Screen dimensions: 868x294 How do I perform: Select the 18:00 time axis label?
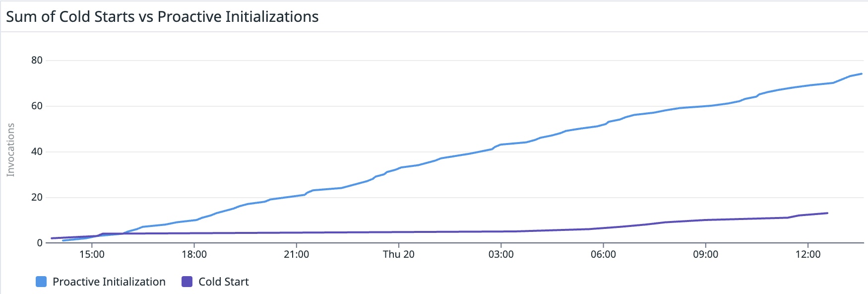[x=194, y=254]
